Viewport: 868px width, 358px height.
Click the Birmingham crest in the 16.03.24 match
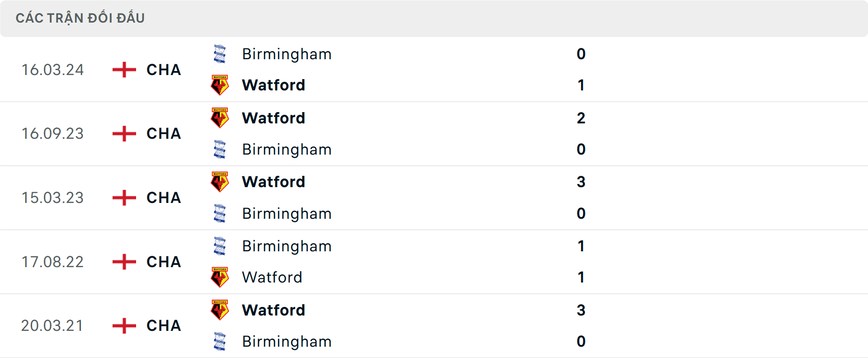click(x=220, y=53)
